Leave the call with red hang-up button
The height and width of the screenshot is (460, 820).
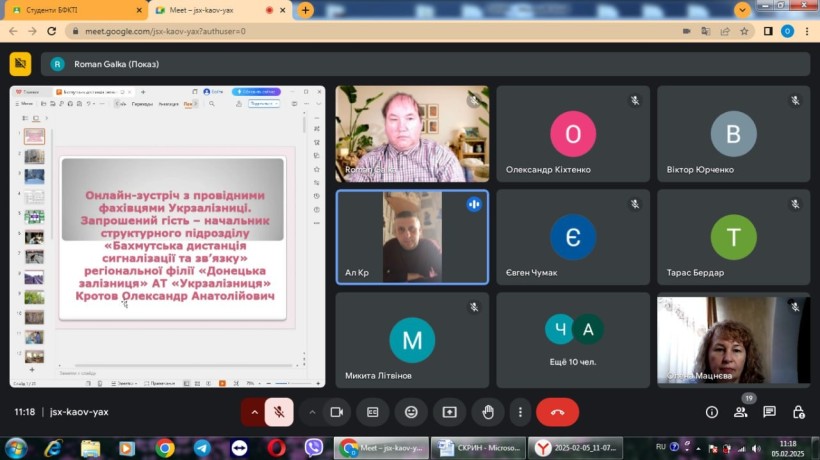click(x=557, y=412)
